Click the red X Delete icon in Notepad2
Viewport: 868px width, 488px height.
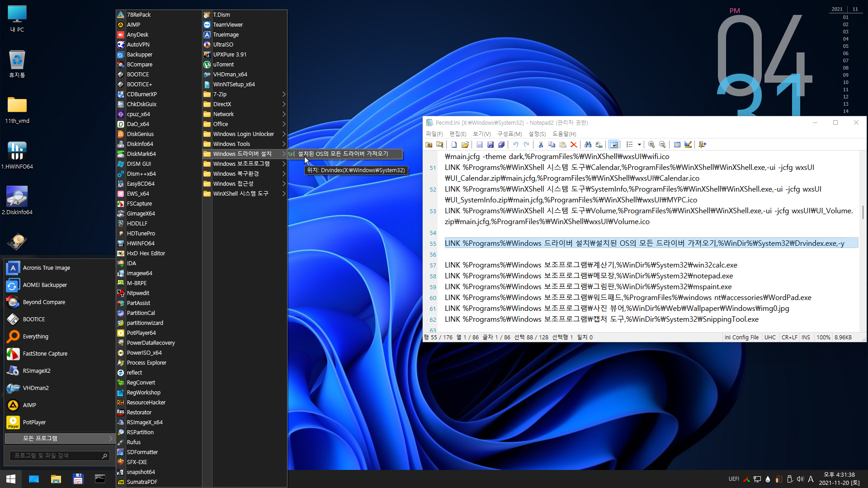(x=573, y=145)
